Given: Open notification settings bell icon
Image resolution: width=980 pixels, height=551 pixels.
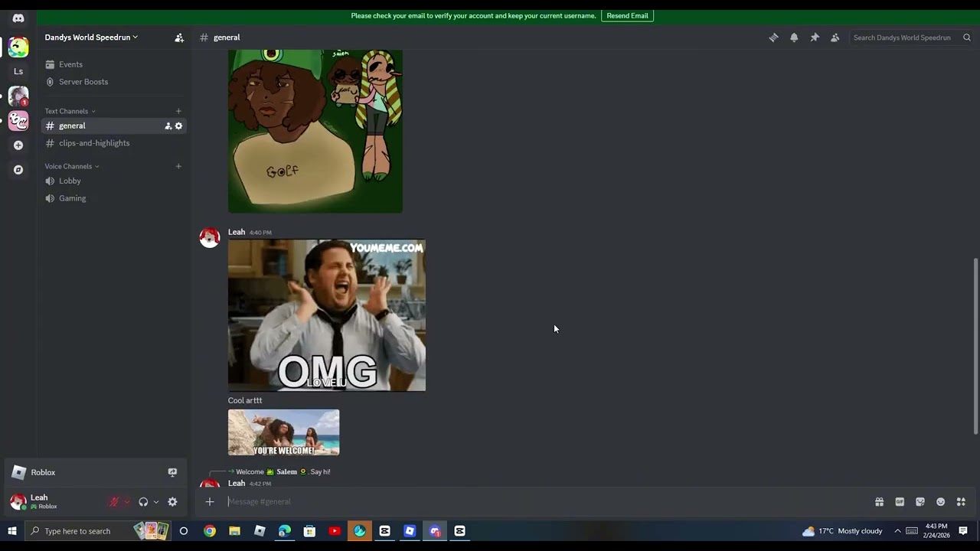Looking at the screenshot, I should pos(794,37).
